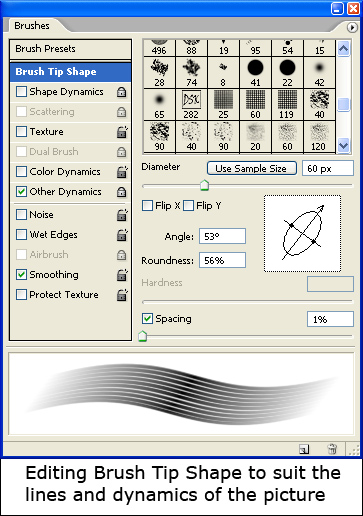Delete brush using the trash icon

point(332,449)
